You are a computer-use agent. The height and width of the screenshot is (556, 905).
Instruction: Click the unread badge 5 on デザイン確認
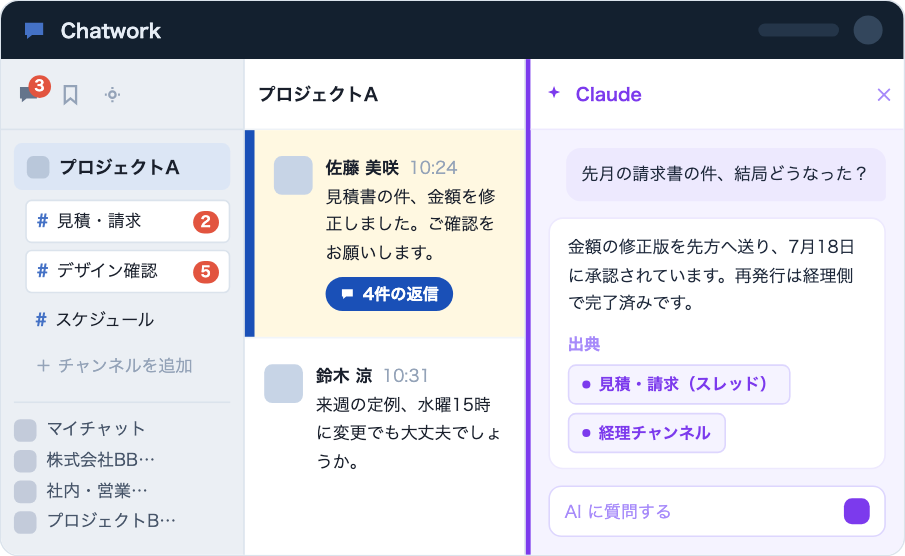point(205,271)
